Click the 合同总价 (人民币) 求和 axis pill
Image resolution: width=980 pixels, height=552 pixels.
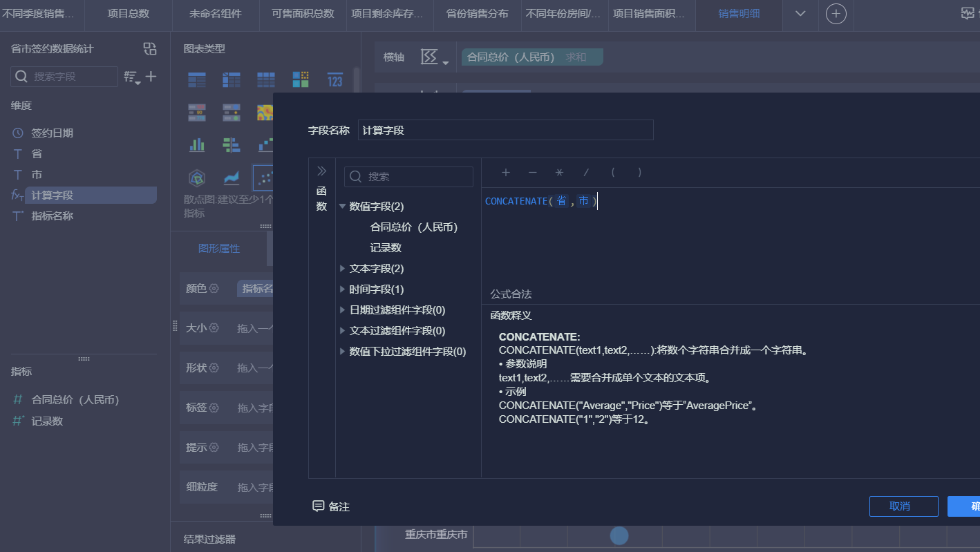(x=532, y=57)
